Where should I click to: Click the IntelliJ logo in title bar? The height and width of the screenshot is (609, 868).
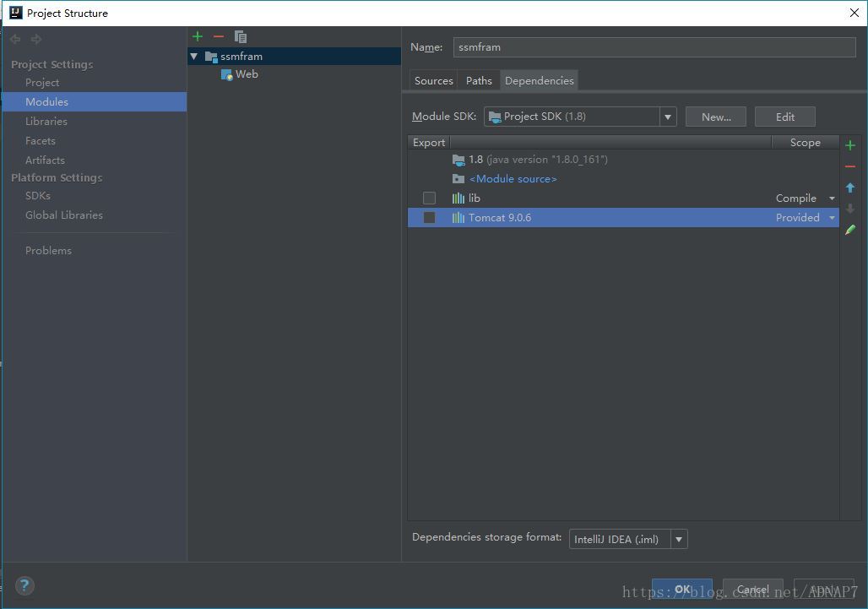coord(16,13)
